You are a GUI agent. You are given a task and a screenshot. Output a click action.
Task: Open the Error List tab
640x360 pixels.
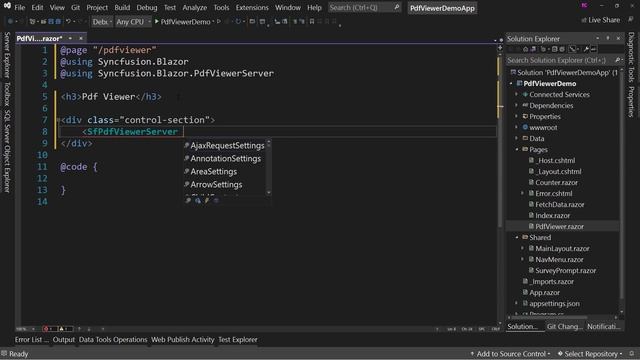point(31,340)
